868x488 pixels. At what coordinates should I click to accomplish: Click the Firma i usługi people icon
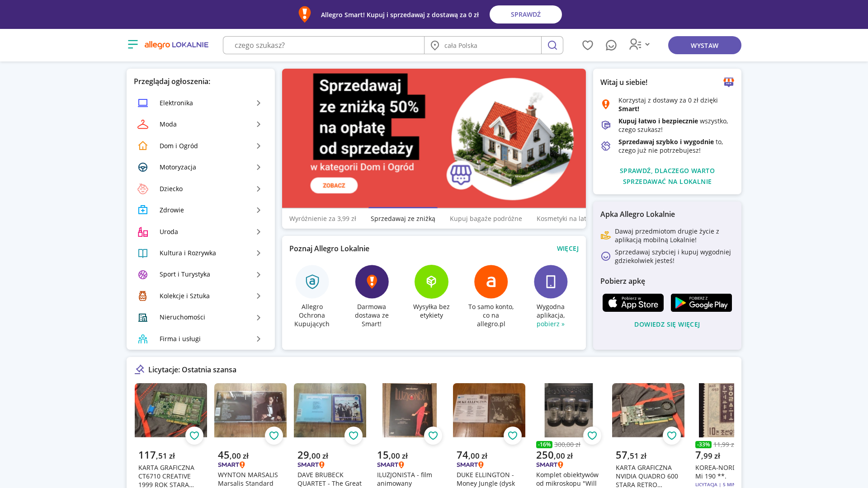point(143,339)
